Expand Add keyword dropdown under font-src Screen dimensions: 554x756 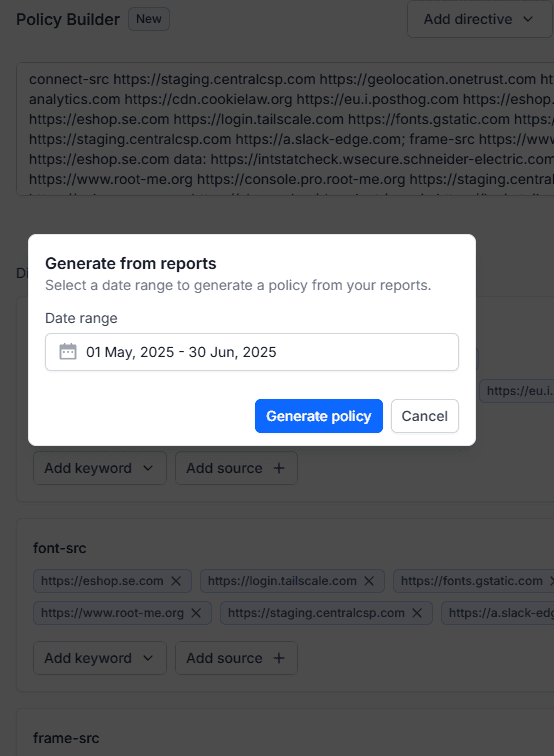(x=100, y=658)
